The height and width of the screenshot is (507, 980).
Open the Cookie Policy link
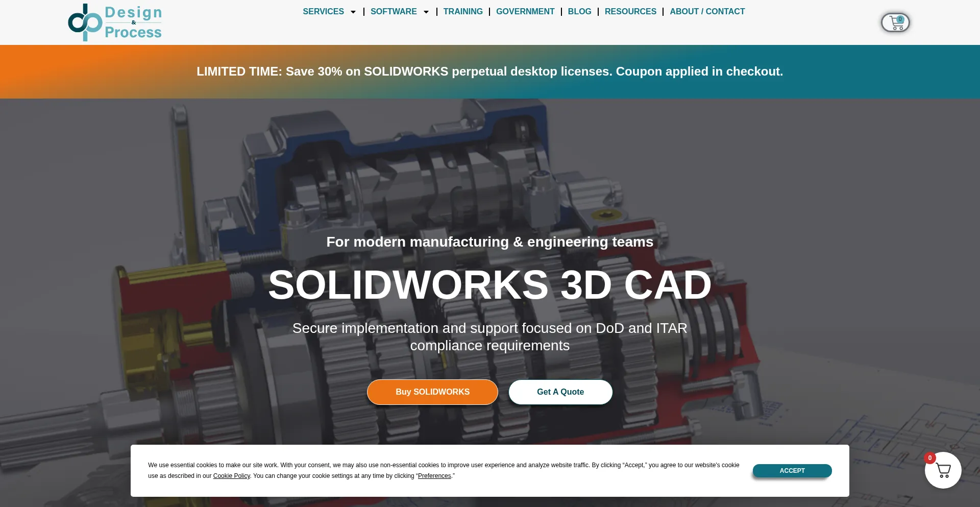point(231,476)
